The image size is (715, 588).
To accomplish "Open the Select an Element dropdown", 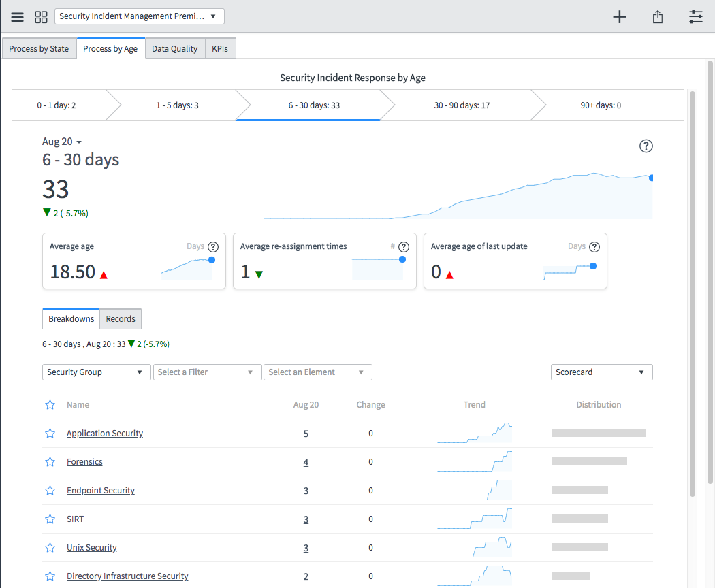I will point(318,372).
